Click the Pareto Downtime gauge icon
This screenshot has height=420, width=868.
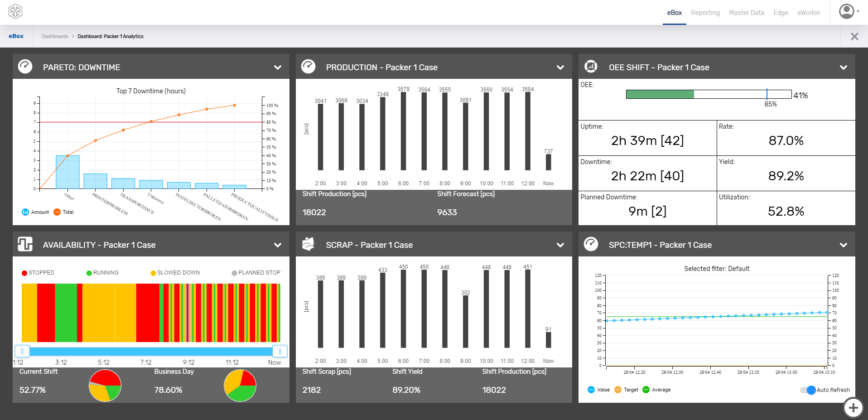[x=25, y=67]
